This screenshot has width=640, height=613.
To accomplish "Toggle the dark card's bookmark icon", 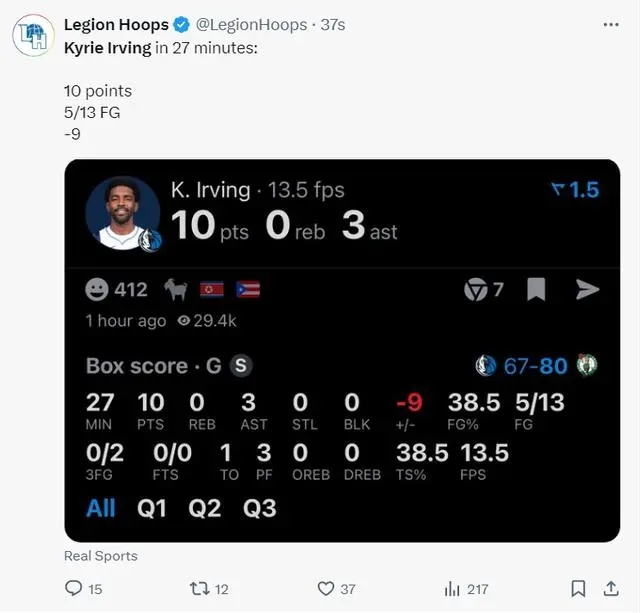I will click(x=536, y=289).
